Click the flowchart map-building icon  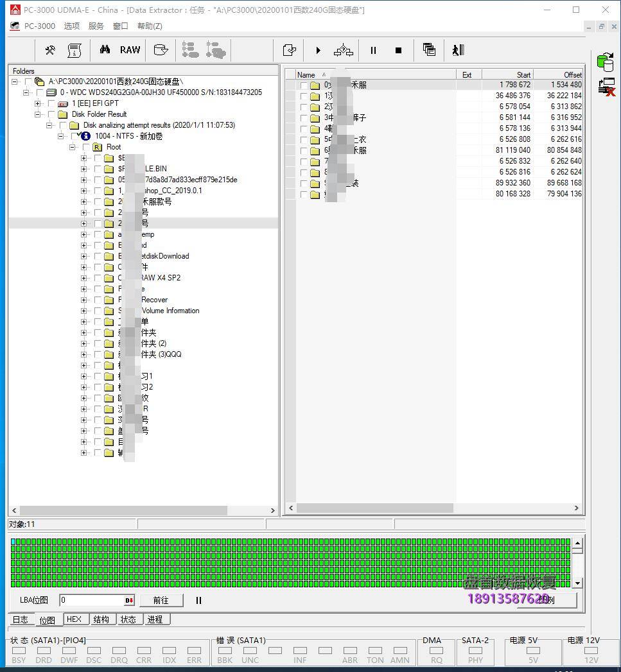pyautogui.click(x=344, y=51)
